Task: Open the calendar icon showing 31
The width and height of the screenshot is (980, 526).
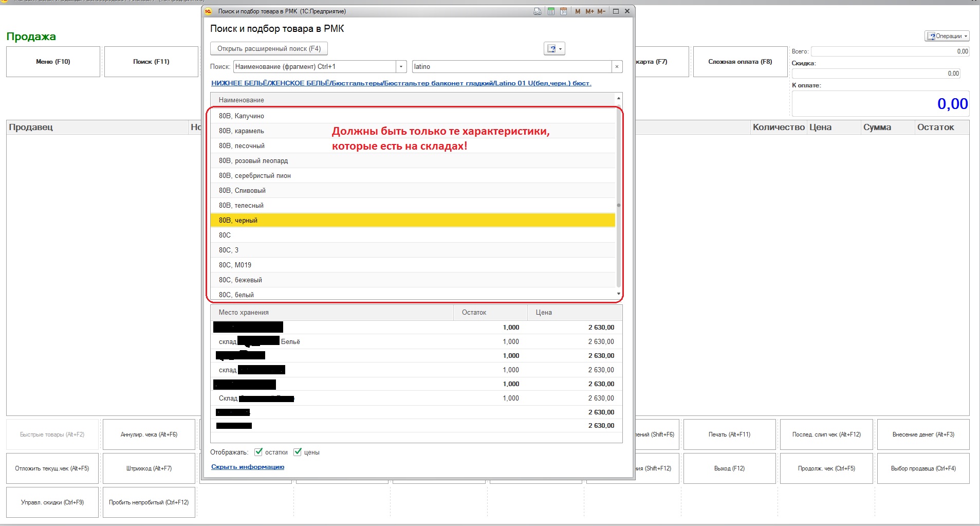Action: 564,11
